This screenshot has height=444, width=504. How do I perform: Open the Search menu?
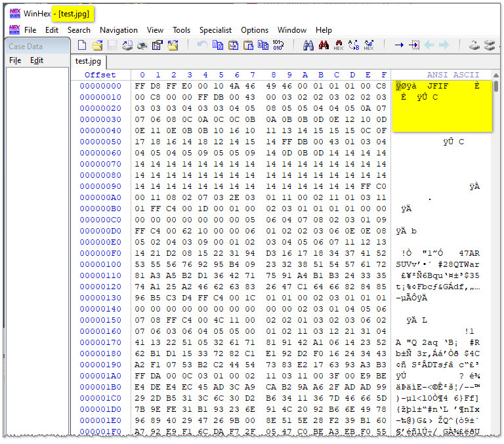tap(79, 30)
